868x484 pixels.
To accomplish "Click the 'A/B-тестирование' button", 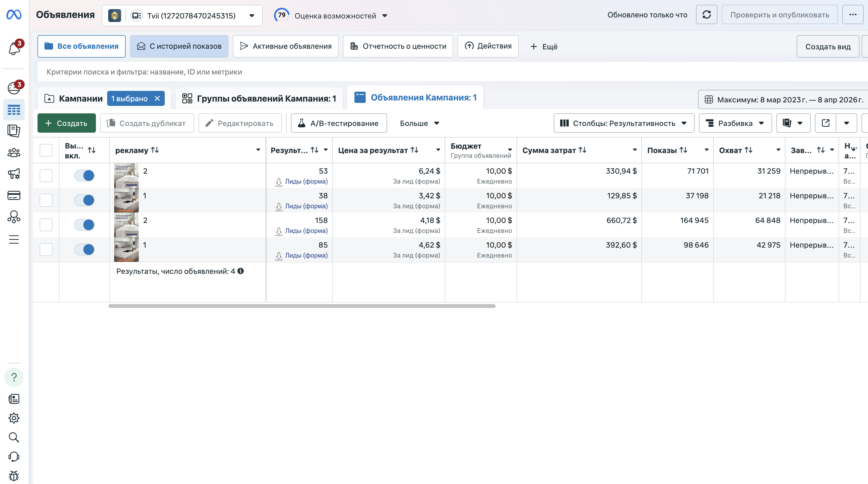I will tap(339, 123).
